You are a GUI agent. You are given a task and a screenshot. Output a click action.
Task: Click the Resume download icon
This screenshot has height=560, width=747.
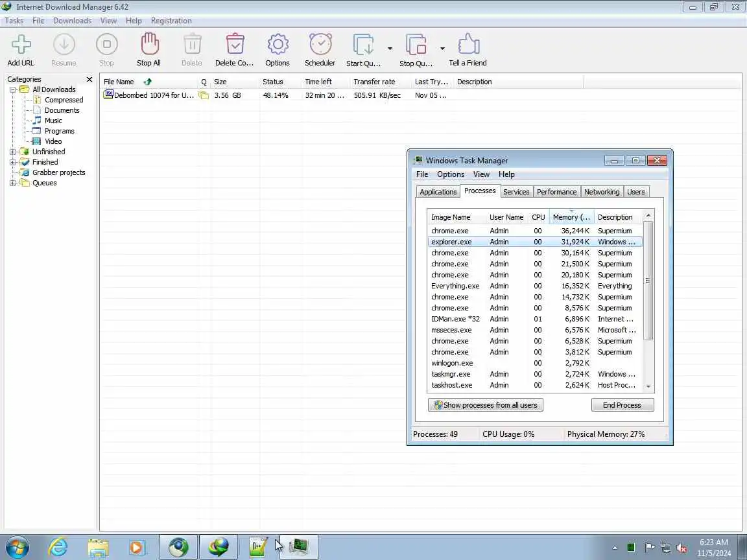click(x=64, y=44)
